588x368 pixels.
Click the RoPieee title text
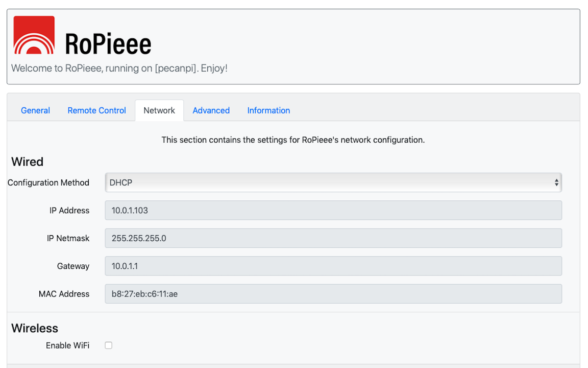pyautogui.click(x=108, y=44)
